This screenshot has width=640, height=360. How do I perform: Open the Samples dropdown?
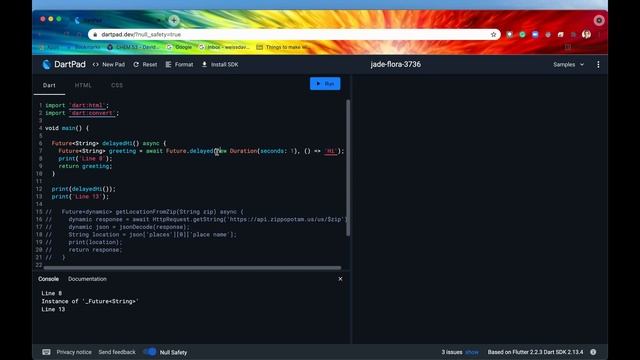(x=568, y=64)
